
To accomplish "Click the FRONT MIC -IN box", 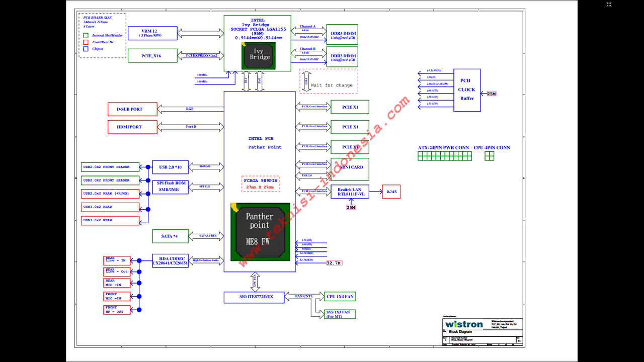I will tap(117, 297).
